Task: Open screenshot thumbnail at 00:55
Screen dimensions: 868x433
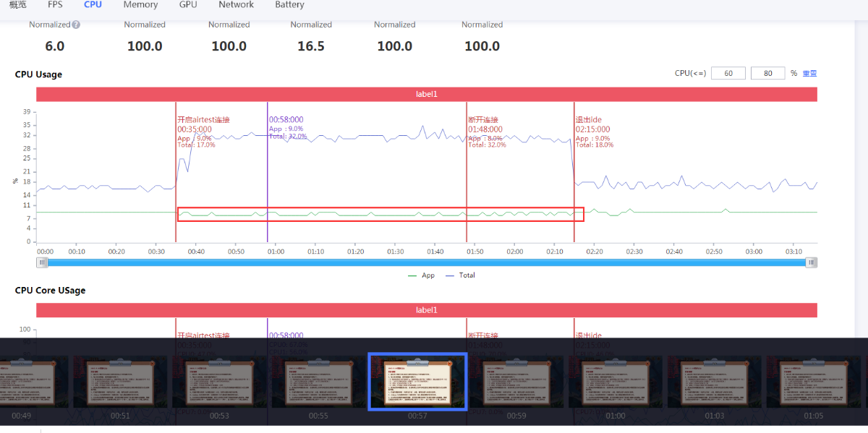Action: (318, 382)
